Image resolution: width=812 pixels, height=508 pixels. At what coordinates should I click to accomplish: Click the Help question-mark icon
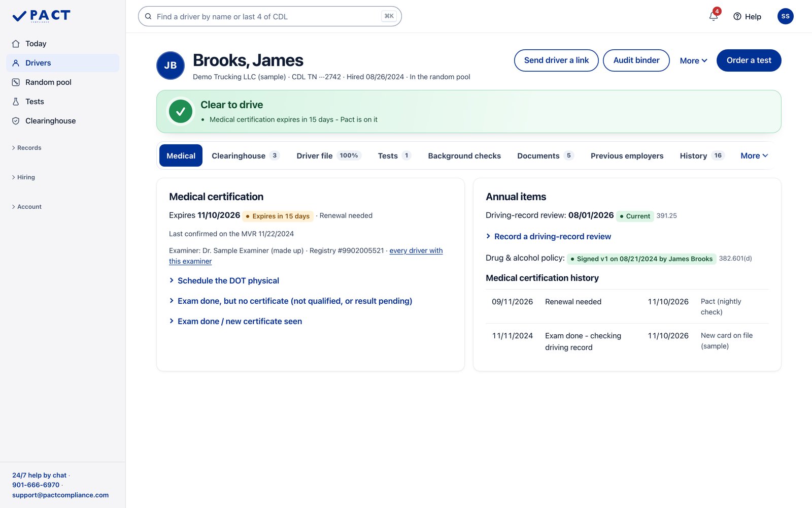(x=737, y=16)
